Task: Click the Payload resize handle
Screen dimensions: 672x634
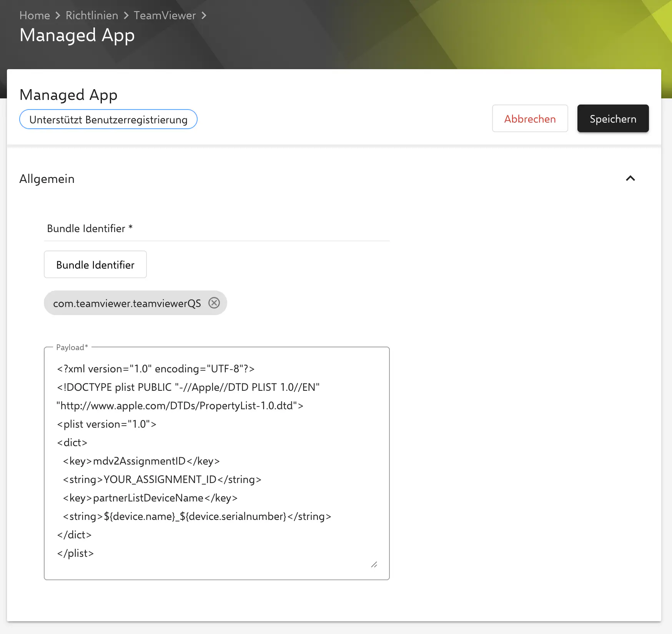Action: coord(374,564)
